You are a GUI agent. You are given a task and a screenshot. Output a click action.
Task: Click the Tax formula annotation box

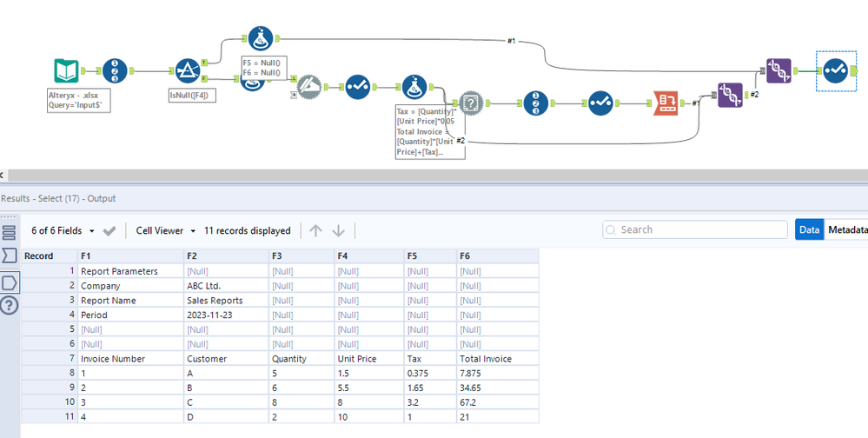(x=430, y=132)
